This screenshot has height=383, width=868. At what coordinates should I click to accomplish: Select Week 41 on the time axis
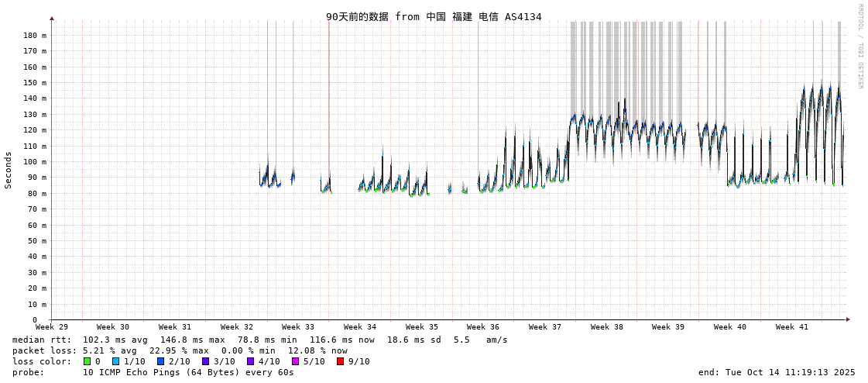[x=792, y=327]
